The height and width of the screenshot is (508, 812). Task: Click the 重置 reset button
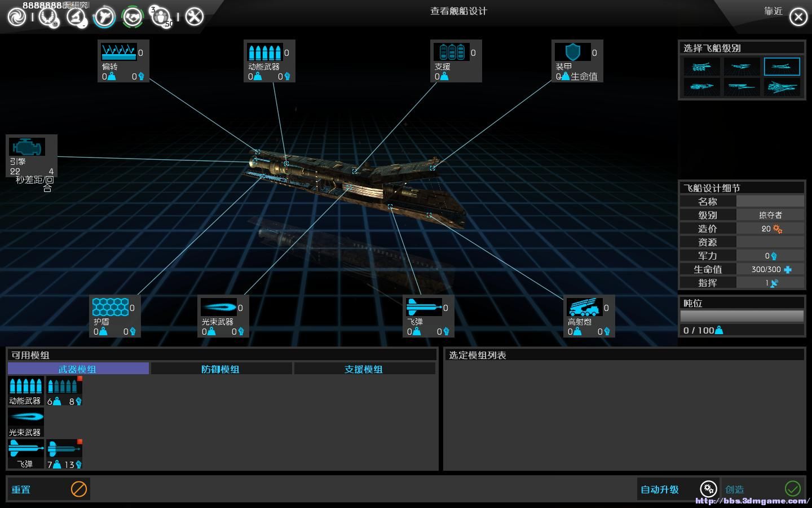48,489
